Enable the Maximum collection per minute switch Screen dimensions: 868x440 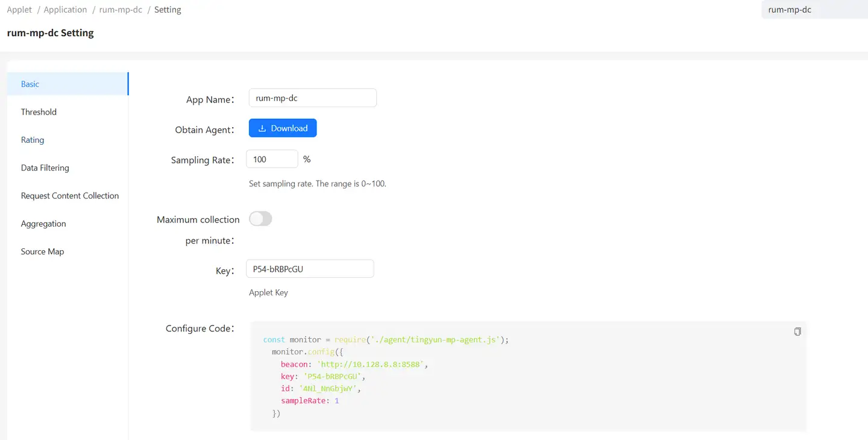point(260,219)
